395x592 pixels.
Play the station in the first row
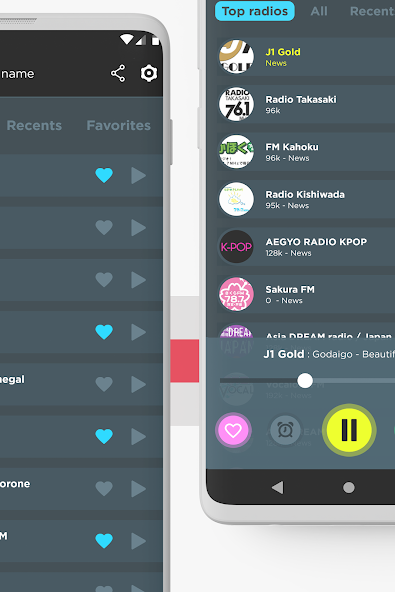138,175
